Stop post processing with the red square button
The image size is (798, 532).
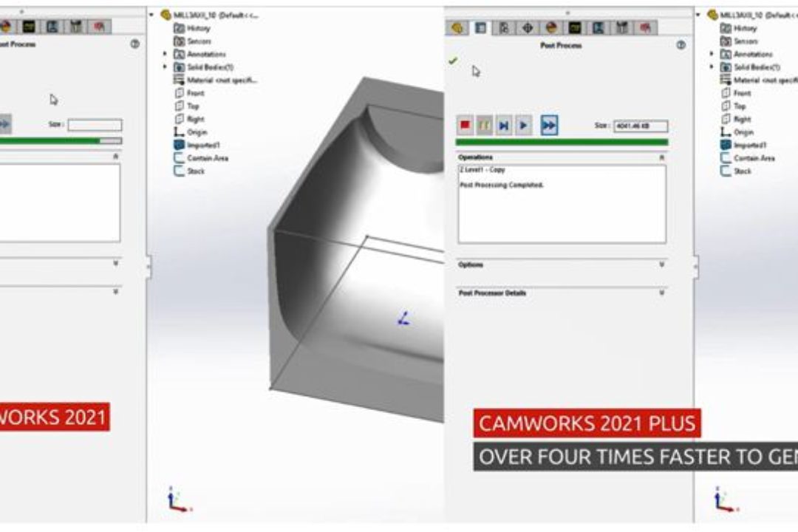(465, 125)
